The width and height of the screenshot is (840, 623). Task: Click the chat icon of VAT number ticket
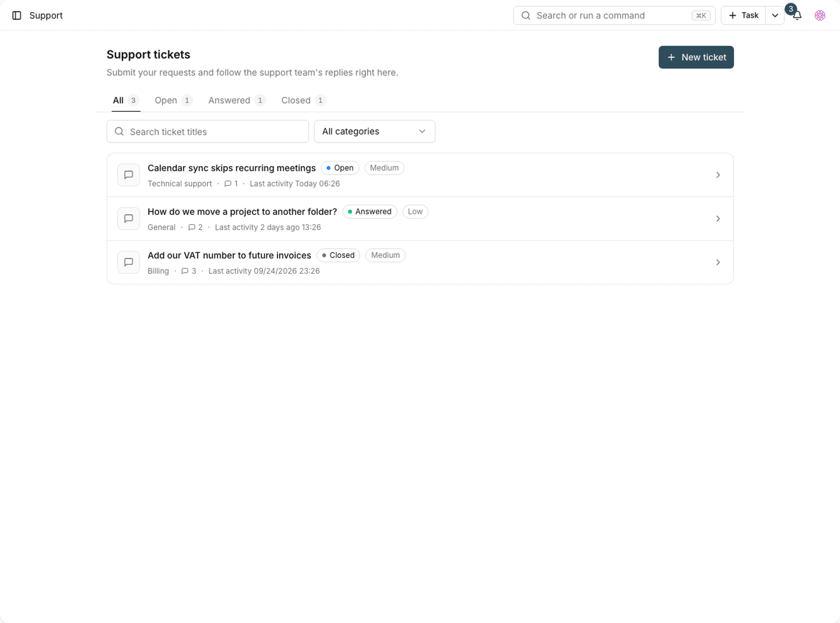point(129,262)
